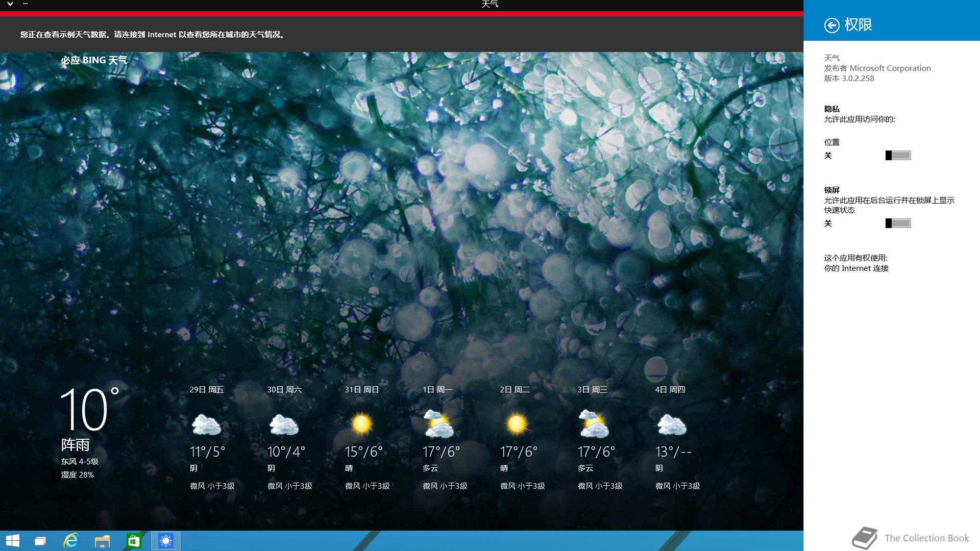Click the partly cloudy icon for 1日 周一
This screenshot has width=980, height=551.
click(439, 424)
